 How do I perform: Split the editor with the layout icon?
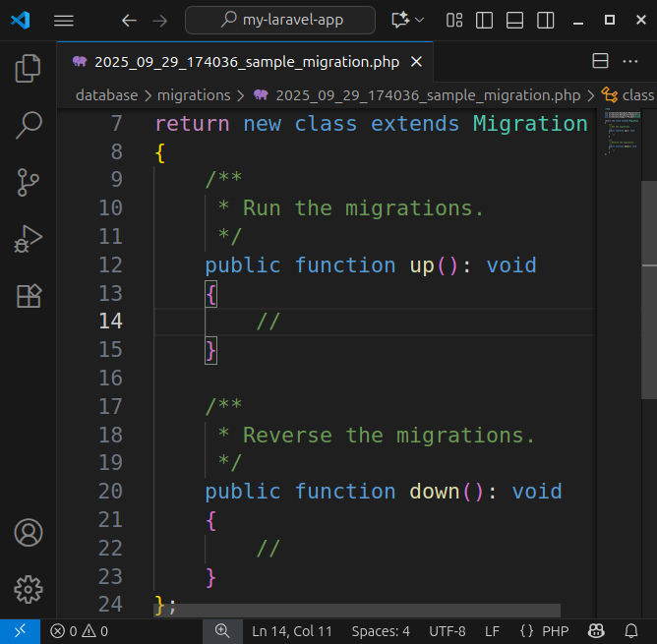tap(600, 61)
